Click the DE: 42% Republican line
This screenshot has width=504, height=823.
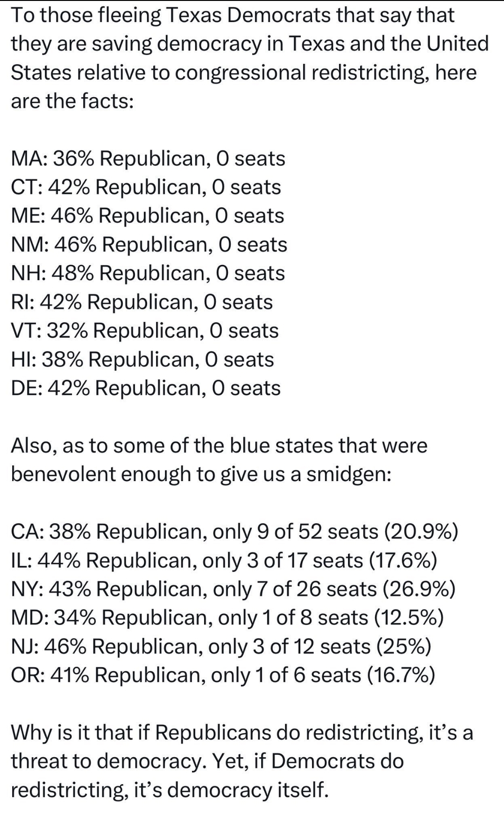click(x=146, y=388)
